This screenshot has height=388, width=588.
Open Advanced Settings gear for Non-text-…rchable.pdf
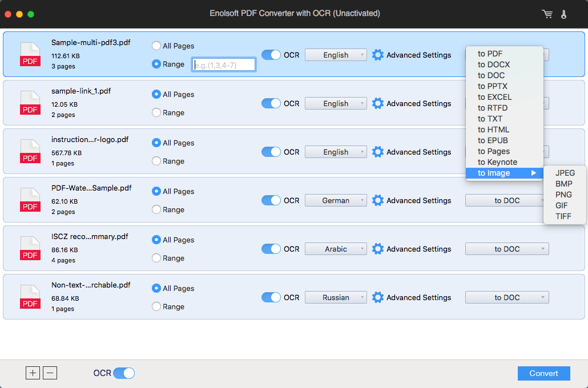point(377,297)
